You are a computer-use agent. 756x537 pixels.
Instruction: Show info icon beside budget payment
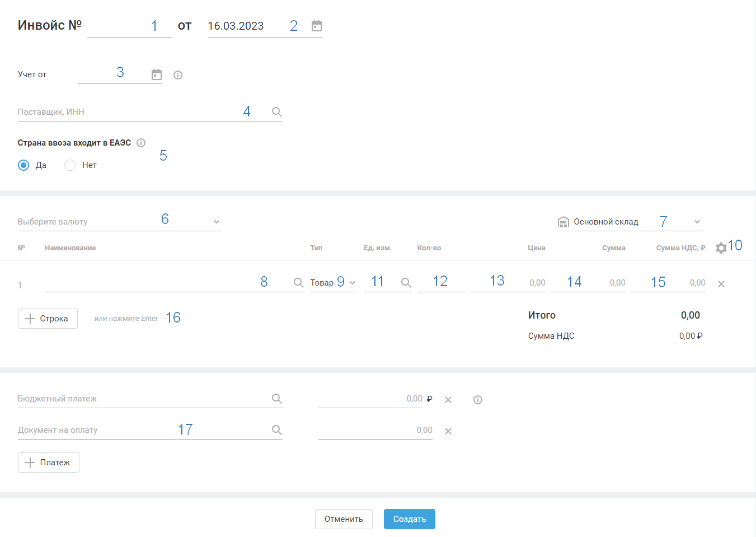click(478, 400)
